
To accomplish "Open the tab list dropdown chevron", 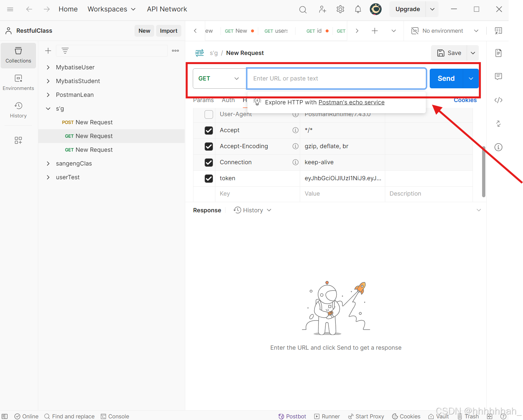I will [394, 31].
